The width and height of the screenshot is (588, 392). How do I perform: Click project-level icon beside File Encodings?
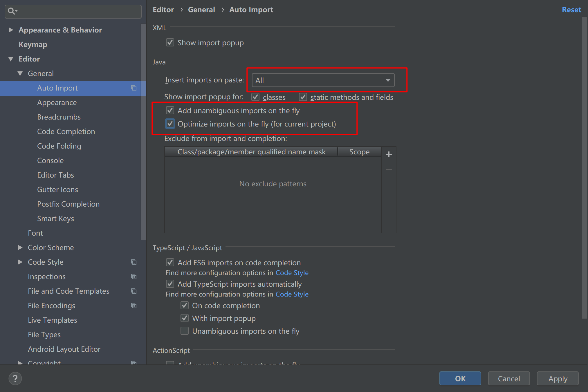[x=134, y=306]
